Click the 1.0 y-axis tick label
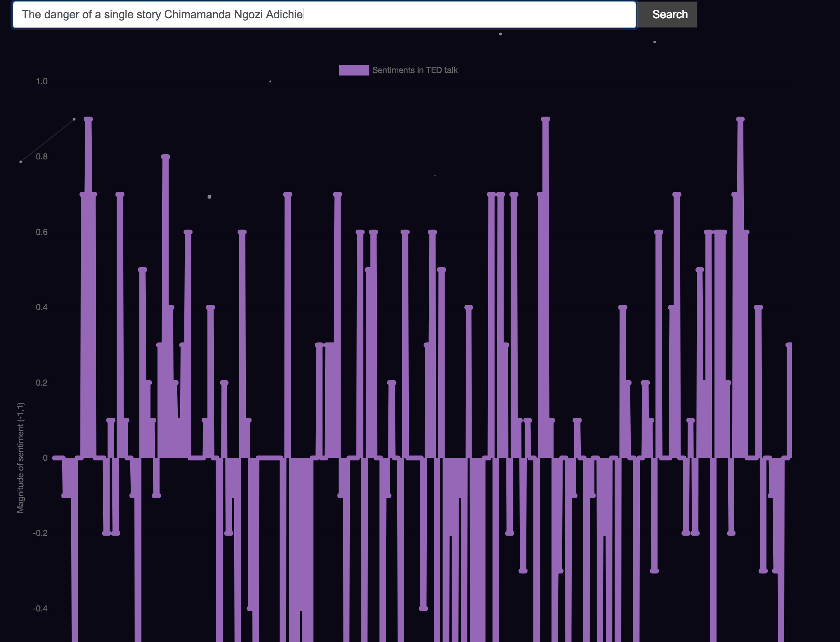This screenshot has width=840, height=642. click(x=42, y=81)
